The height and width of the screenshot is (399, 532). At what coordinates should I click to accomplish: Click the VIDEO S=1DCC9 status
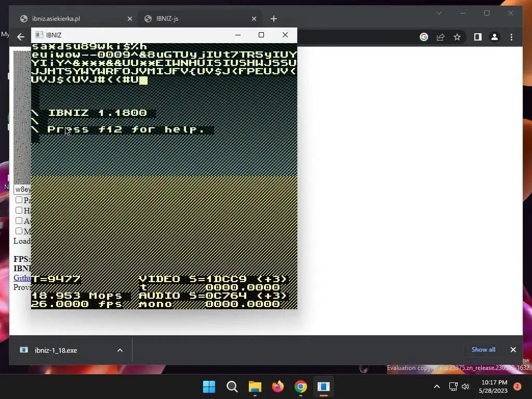coord(213,279)
